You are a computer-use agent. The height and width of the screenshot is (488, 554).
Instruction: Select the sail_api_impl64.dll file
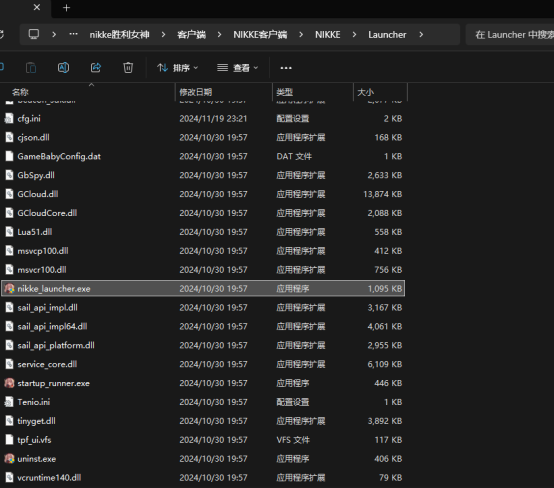(203, 327)
